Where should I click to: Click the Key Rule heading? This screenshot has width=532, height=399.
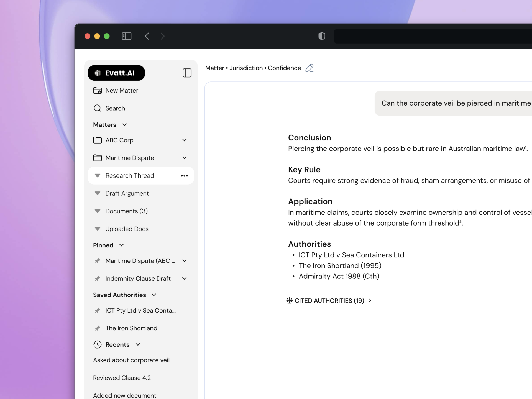pos(304,170)
